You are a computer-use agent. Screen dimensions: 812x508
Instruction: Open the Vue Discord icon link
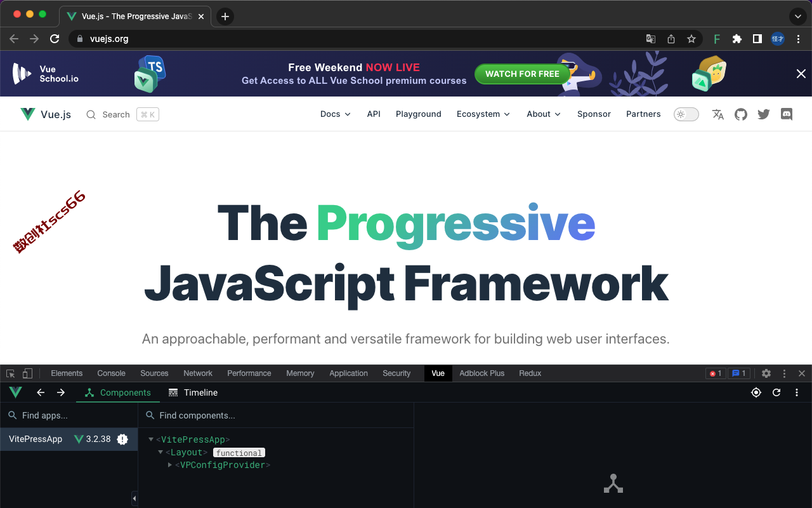(x=787, y=114)
